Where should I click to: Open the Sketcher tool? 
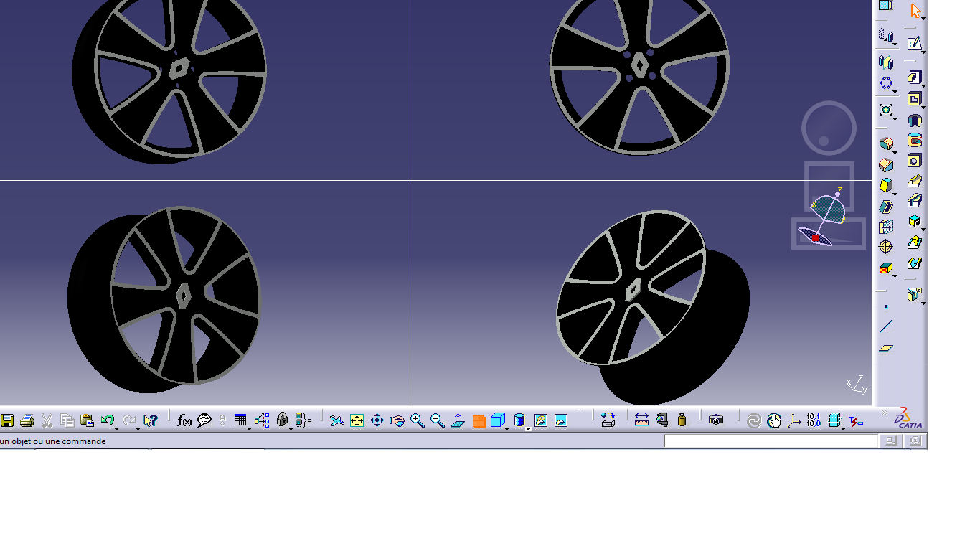[x=914, y=44]
